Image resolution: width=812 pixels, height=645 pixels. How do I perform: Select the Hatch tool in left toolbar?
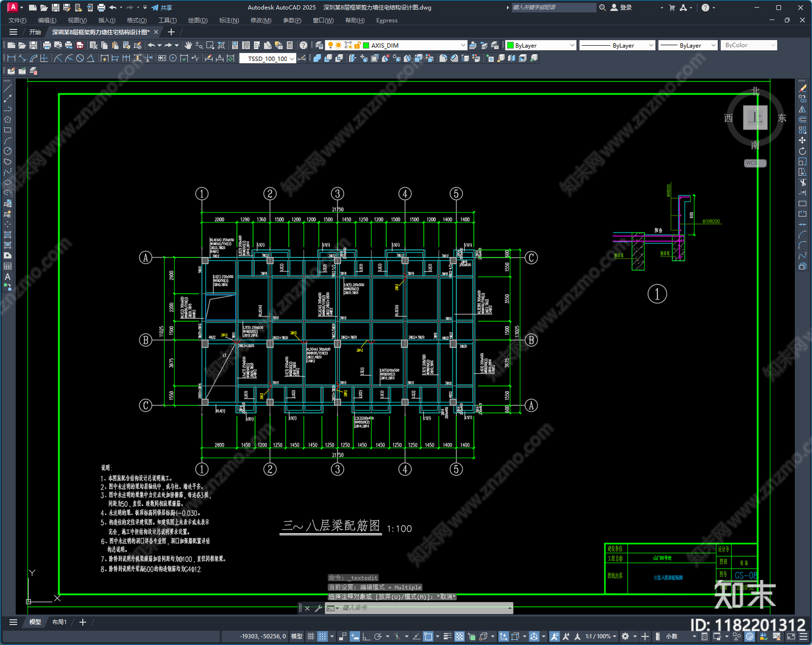click(8, 235)
